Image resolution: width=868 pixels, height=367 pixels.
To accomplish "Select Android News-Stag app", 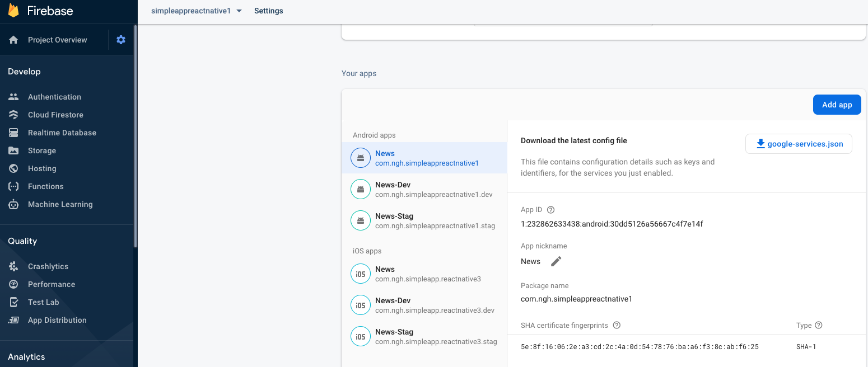I will [x=424, y=220].
